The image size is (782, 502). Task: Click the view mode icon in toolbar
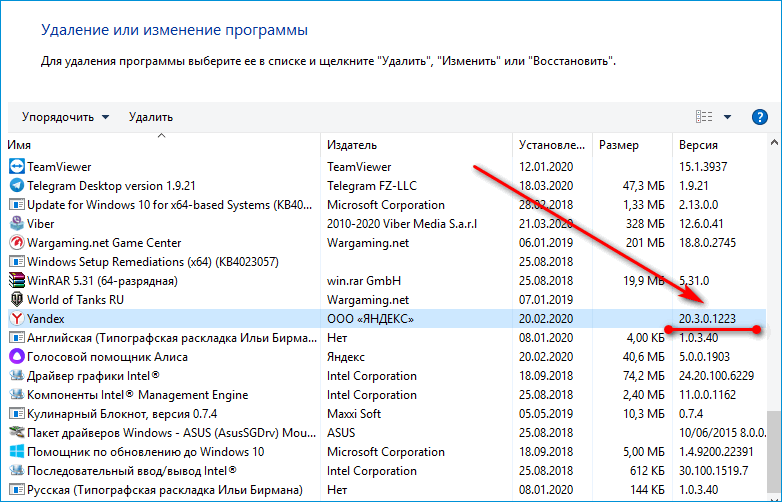[x=703, y=117]
